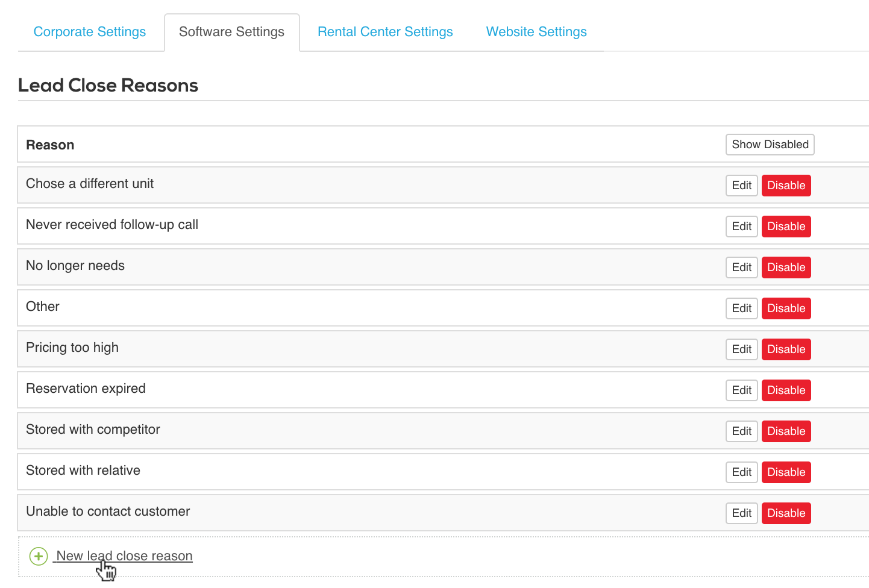
Task: Edit the 'Pricing too high' reason
Action: point(741,349)
